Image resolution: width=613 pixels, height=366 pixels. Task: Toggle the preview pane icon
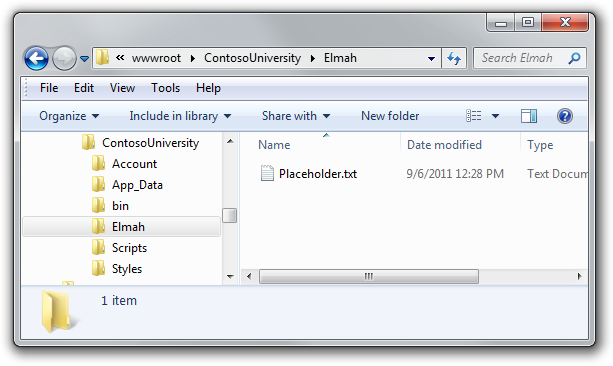click(x=529, y=116)
